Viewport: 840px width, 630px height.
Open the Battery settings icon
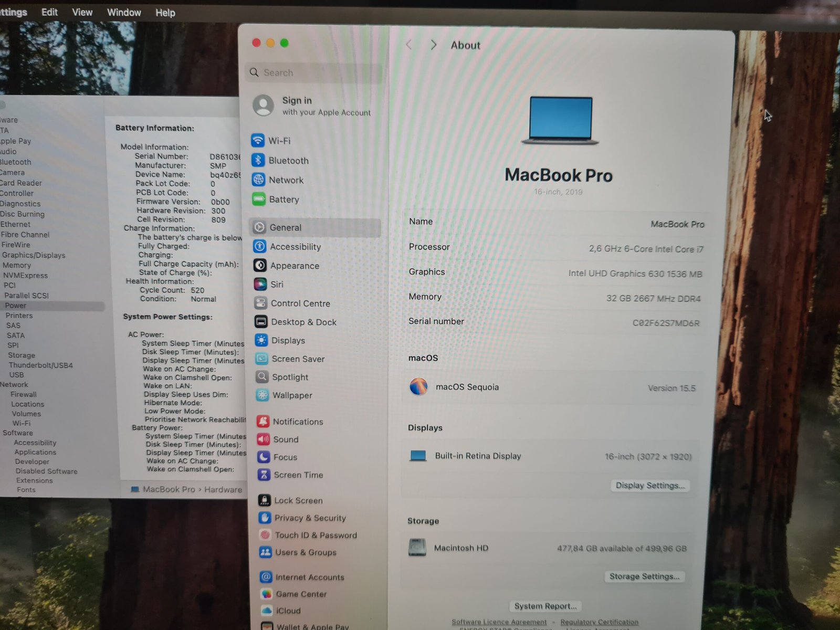[x=259, y=199]
